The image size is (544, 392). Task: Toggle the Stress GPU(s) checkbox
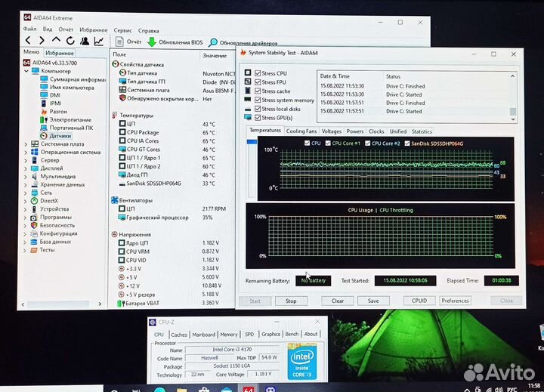point(258,118)
